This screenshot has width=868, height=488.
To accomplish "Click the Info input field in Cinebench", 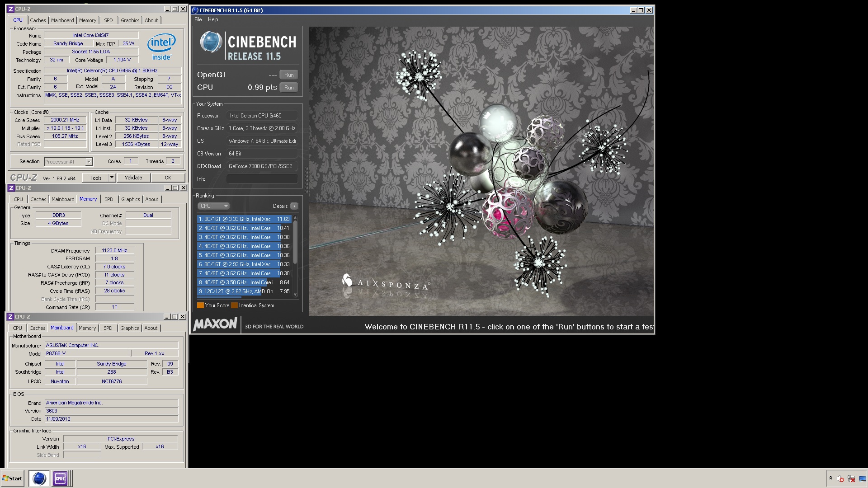I will (x=262, y=179).
